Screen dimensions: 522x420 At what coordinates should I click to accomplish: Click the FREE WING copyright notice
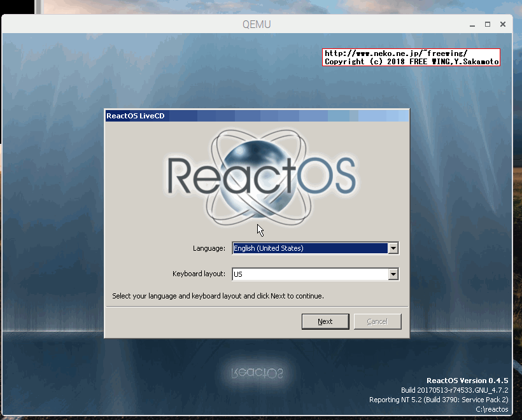click(411, 61)
